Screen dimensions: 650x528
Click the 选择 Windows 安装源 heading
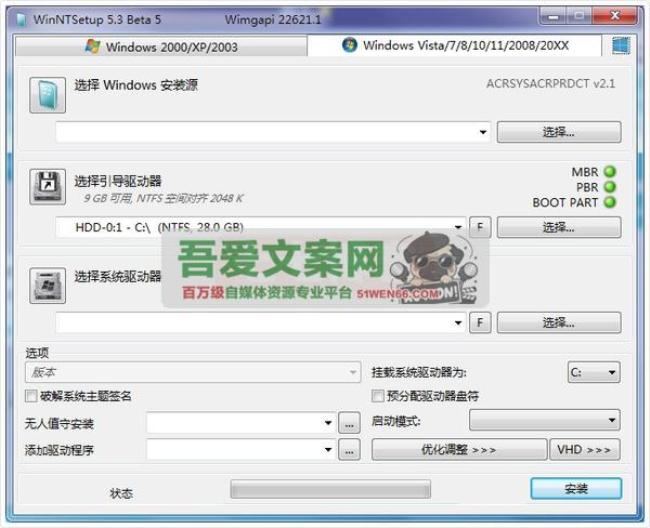point(136,85)
